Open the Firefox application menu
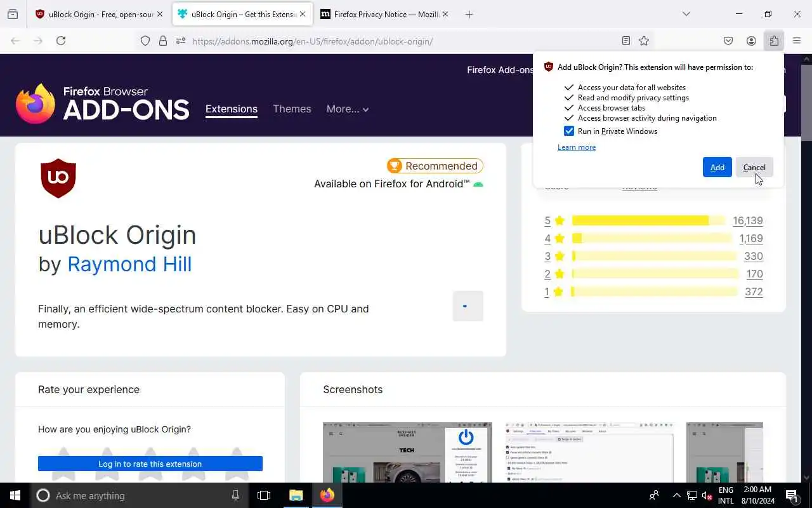Screen dimensions: 812x508 click(797, 41)
